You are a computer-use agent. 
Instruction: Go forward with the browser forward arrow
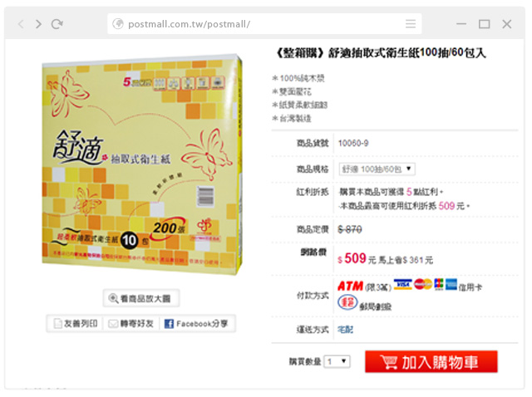tap(39, 24)
